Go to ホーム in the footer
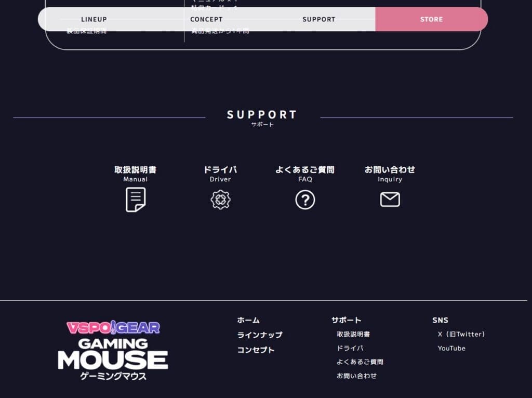Screen dimensions: 532x398 [x=248, y=320]
